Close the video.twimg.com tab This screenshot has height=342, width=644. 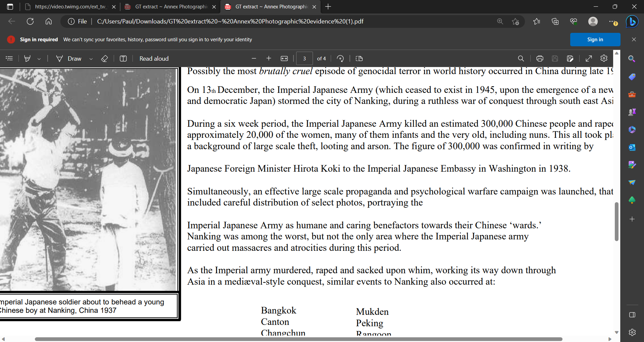pyautogui.click(x=114, y=7)
